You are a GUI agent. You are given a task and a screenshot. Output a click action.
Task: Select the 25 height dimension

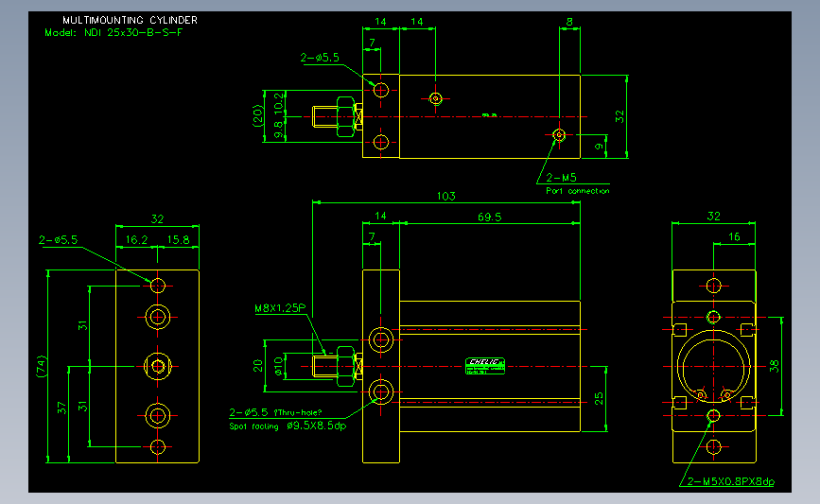599,398
